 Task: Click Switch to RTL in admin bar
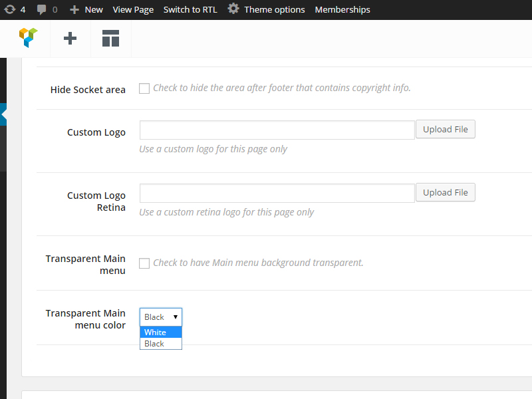tap(190, 9)
